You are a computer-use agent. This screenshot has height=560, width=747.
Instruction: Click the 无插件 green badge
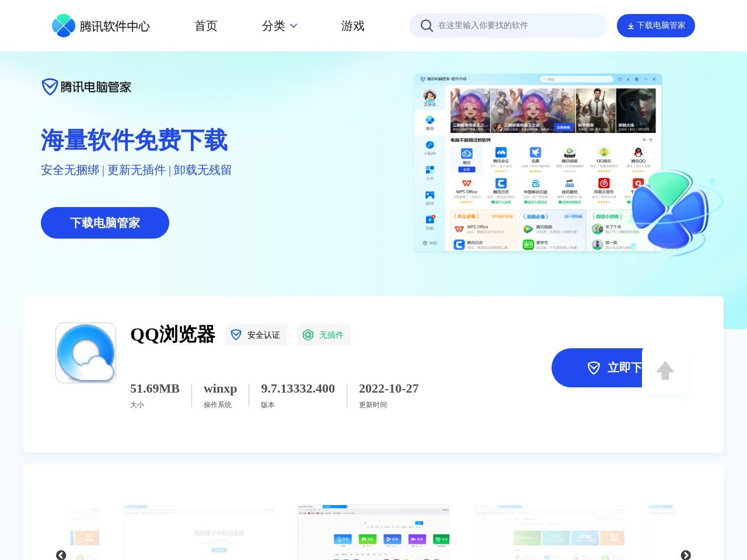tap(324, 335)
